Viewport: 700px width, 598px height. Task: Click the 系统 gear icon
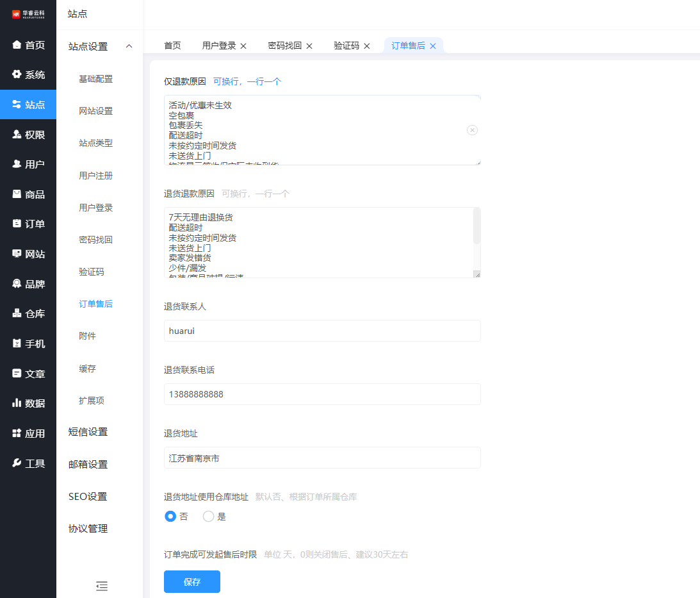17,74
